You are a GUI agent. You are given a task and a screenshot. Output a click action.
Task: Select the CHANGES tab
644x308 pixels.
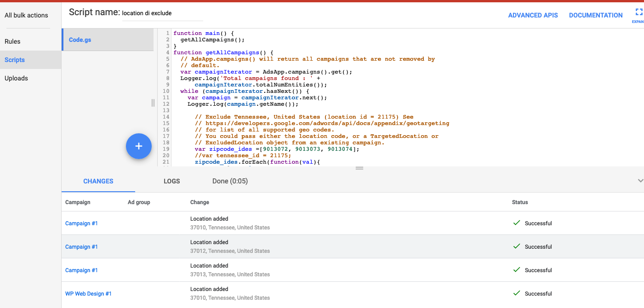(x=98, y=181)
